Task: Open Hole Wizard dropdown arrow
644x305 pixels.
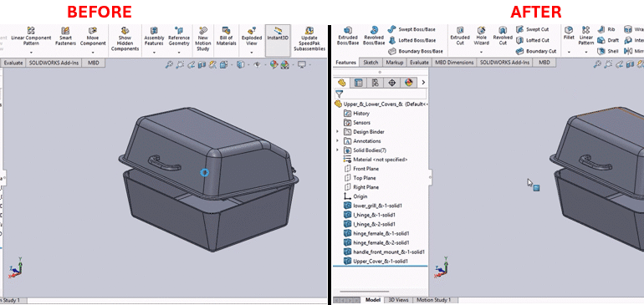Action: (x=482, y=53)
